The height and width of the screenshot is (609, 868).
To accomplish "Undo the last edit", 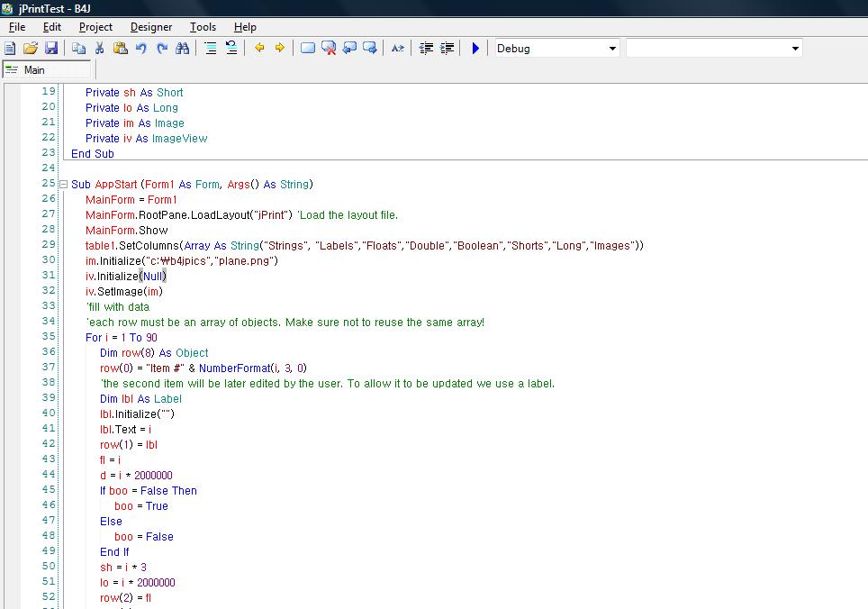I will 141,49.
